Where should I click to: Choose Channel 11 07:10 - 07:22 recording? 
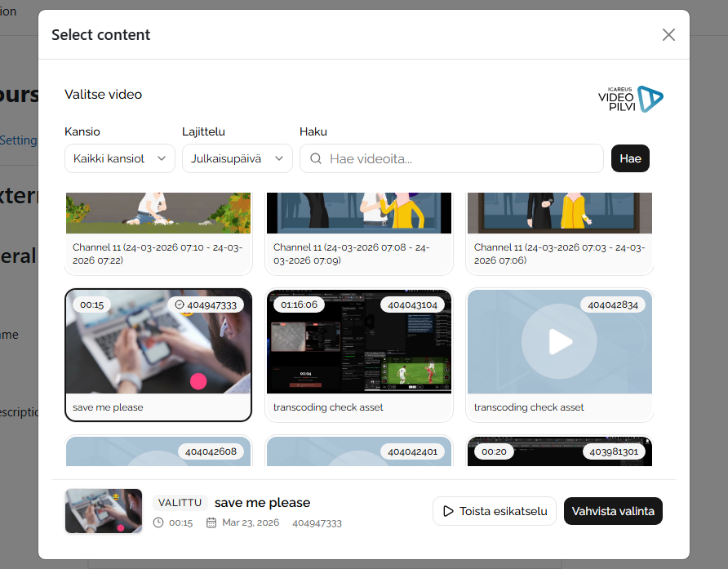click(158, 233)
